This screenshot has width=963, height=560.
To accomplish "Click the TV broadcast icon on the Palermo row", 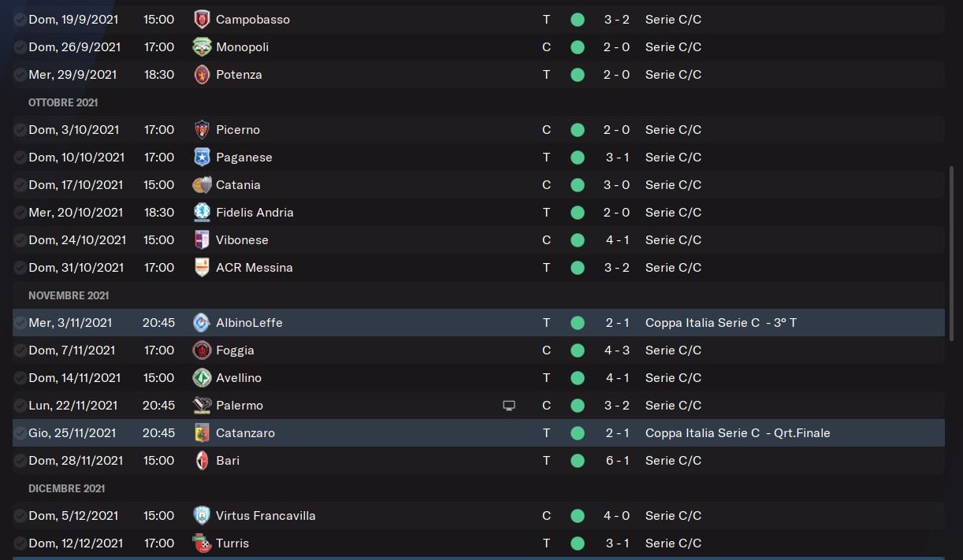I will click(509, 406).
